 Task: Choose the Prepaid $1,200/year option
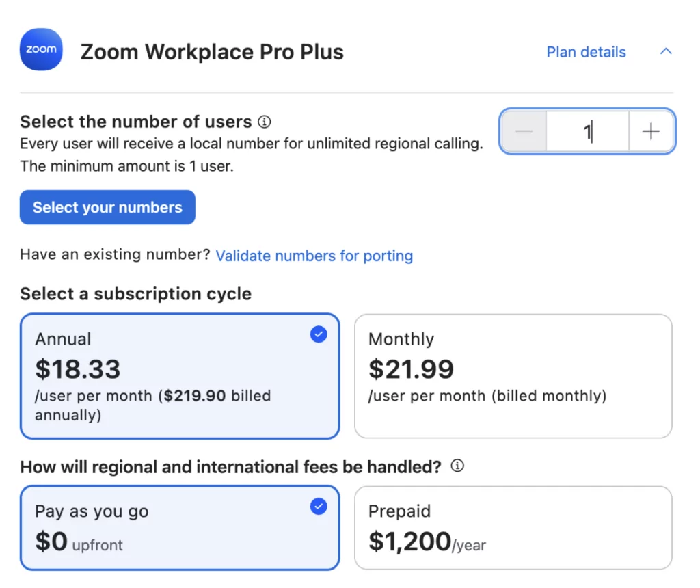513,528
